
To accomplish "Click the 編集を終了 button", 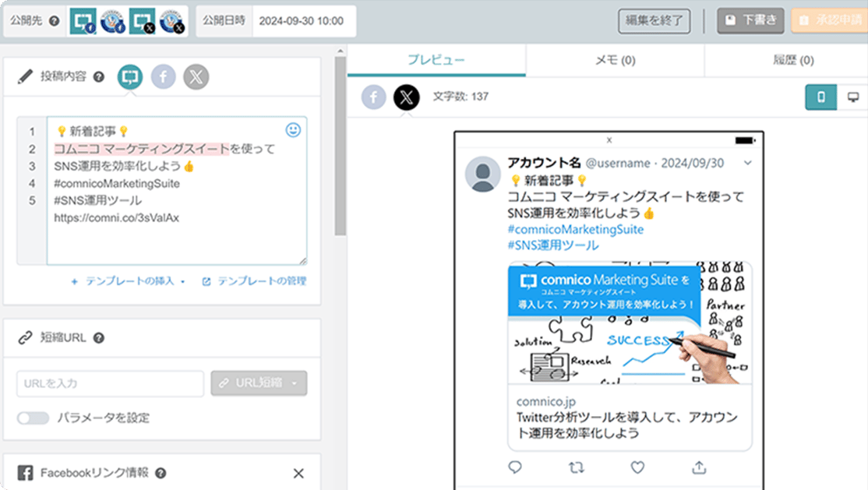I will 654,21.
